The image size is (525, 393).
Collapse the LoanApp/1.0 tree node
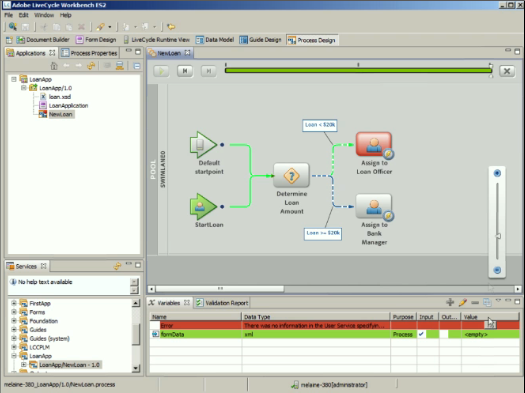coord(24,88)
